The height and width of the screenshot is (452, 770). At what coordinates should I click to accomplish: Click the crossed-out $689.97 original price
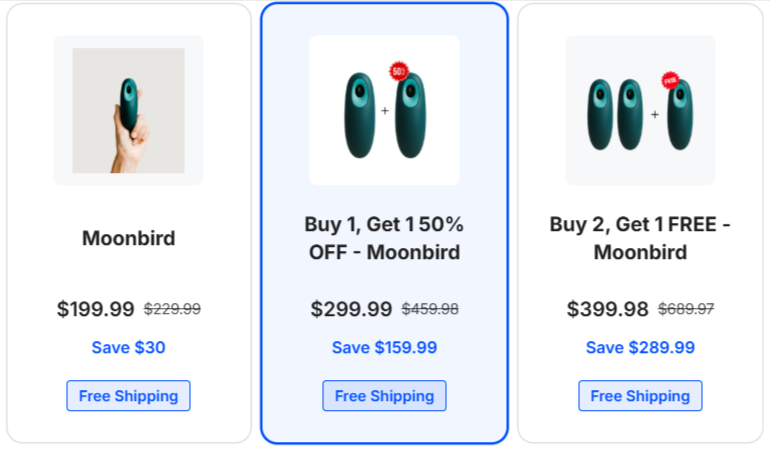(x=686, y=310)
